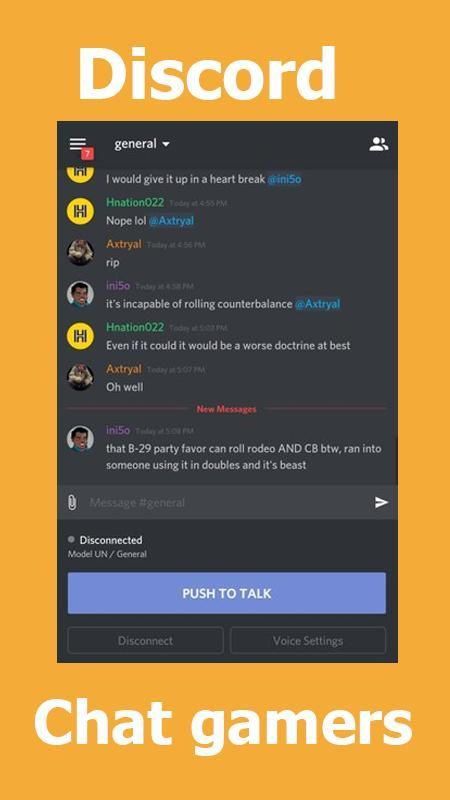Tap Axtryal's avatar beside 'Oh well'
Viewport: 450px width, 800px height.
tap(80, 378)
